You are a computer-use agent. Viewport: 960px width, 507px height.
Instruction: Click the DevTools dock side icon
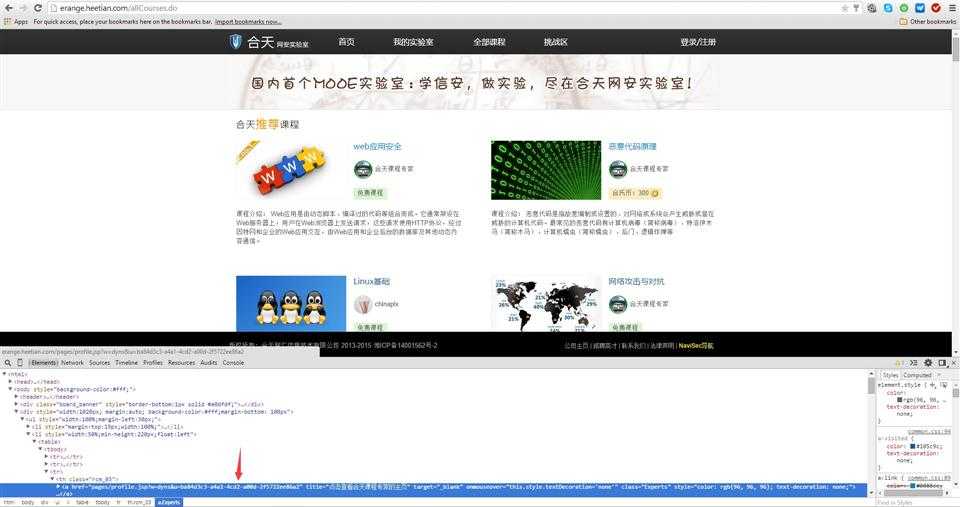point(942,362)
